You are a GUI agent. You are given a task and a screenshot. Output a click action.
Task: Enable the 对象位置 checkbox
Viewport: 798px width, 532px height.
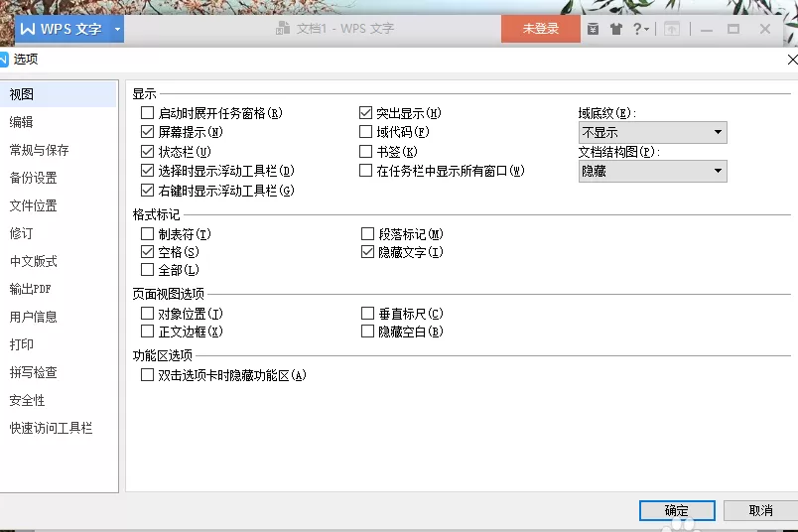pyautogui.click(x=147, y=313)
